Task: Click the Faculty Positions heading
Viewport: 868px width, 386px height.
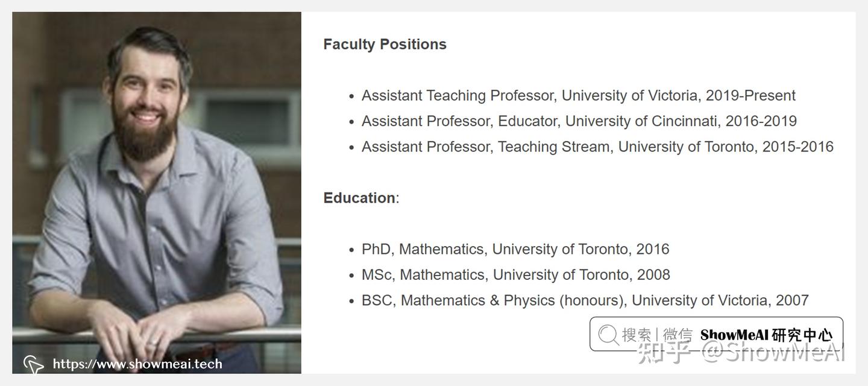Action: pos(385,44)
